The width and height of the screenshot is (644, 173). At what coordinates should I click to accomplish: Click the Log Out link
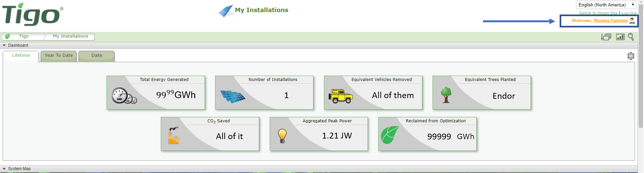(x=629, y=13)
